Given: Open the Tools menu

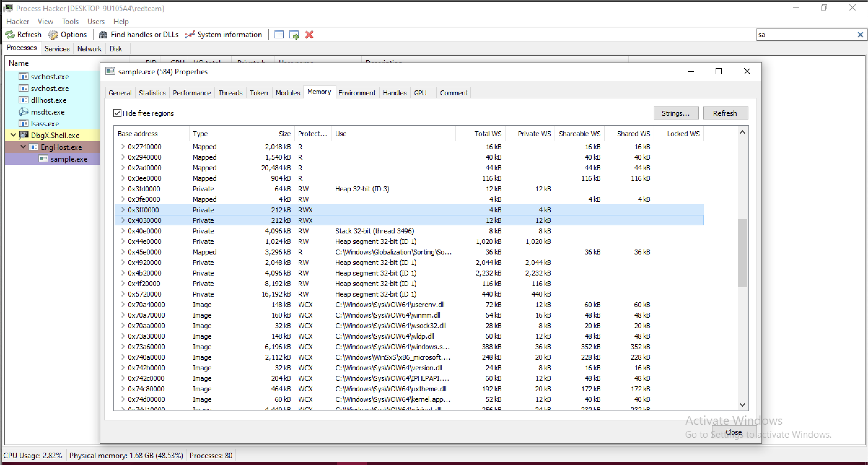Looking at the screenshot, I should (x=70, y=22).
